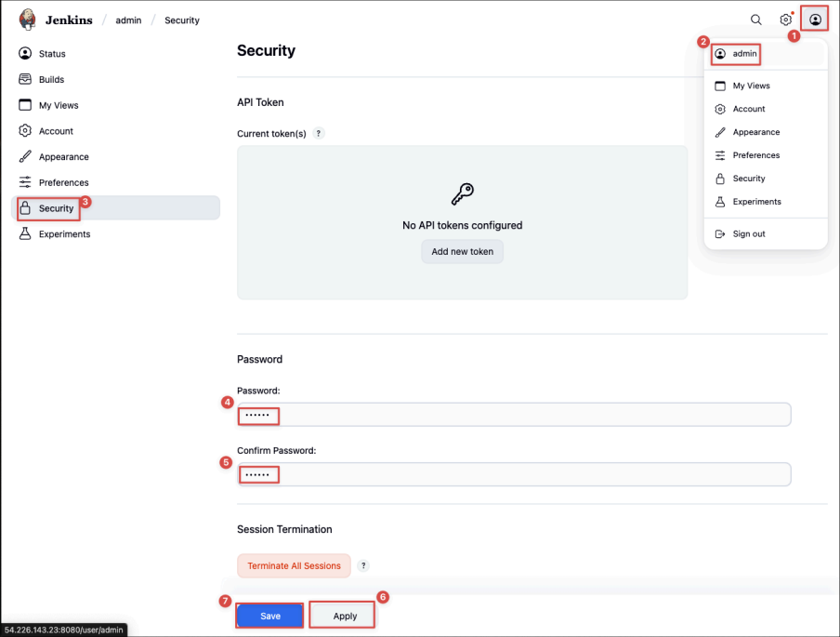Open Manage Jenkins gear icon

coord(785,20)
